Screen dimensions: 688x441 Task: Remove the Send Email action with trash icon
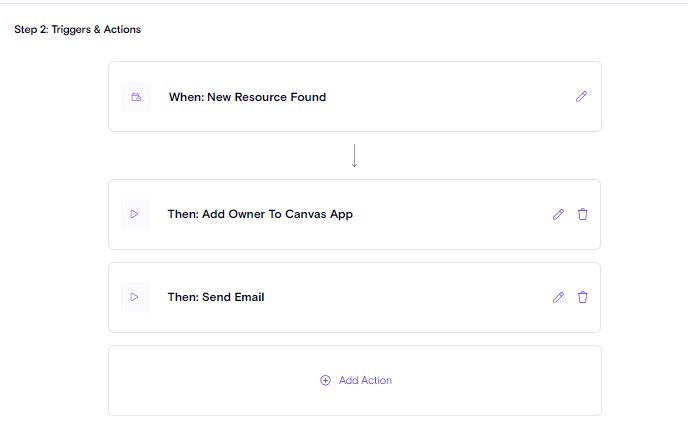click(x=583, y=297)
